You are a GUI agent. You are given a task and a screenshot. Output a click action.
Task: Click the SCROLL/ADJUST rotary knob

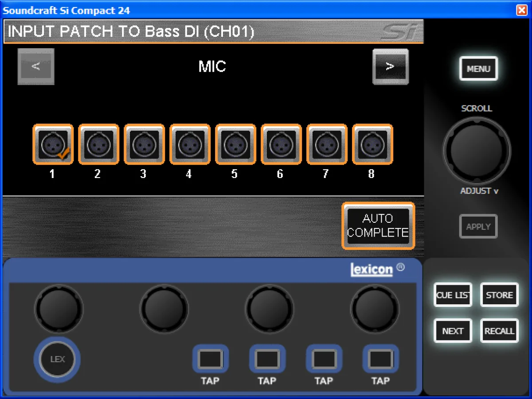[477, 151]
